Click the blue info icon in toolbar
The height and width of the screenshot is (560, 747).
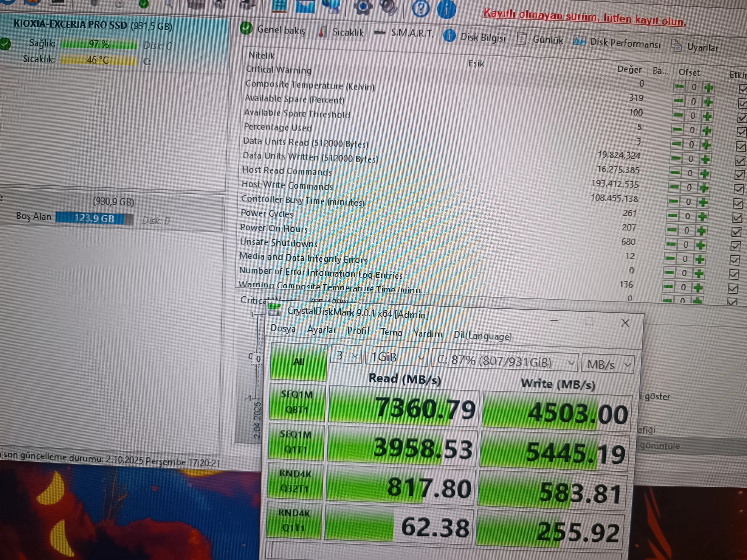[x=447, y=9]
